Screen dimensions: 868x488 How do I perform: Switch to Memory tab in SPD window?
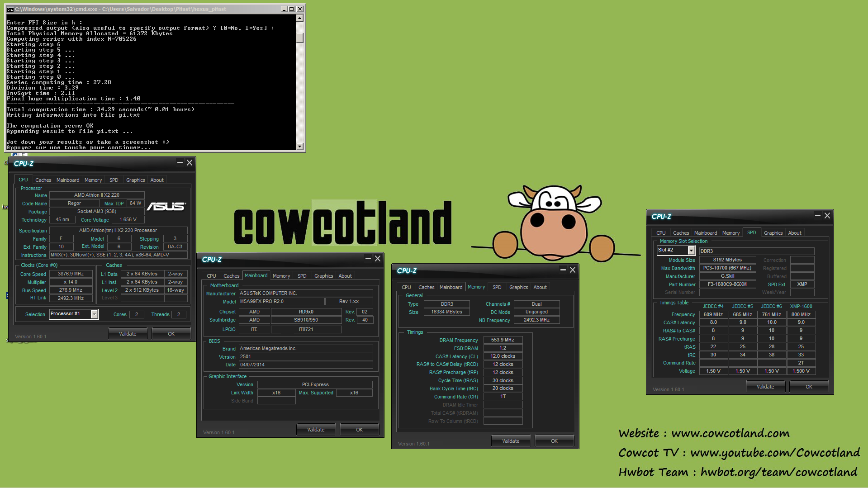(731, 233)
